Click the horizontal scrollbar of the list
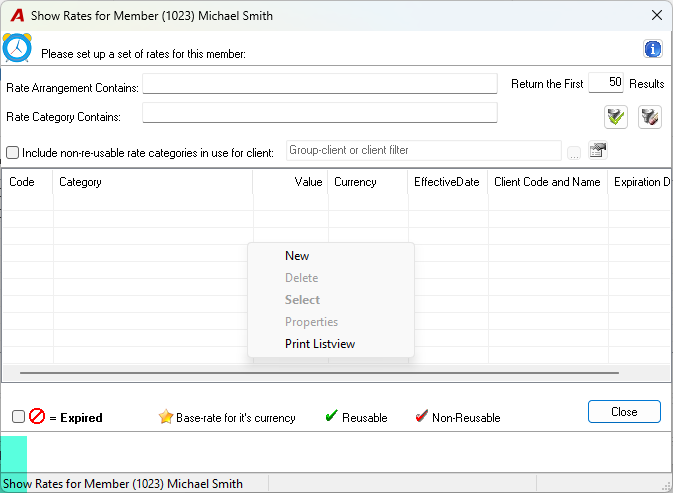Viewport: 673px width, 493px height. (x=319, y=373)
